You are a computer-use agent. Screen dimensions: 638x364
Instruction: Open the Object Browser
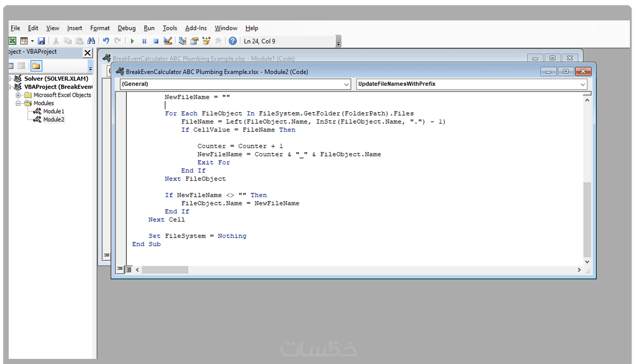tap(206, 41)
